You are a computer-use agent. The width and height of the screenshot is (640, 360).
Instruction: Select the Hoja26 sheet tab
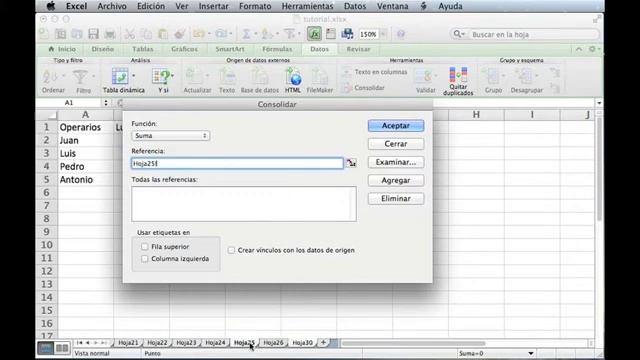click(273, 343)
